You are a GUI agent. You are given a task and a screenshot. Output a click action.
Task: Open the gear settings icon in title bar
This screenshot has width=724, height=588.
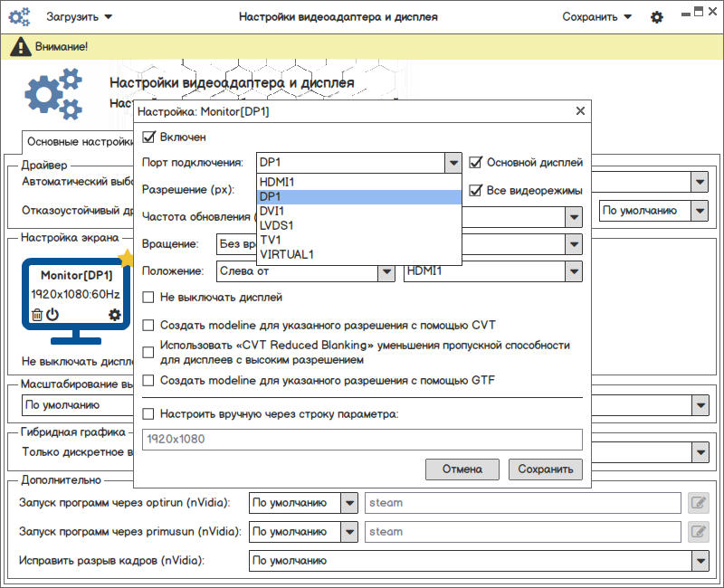tap(657, 17)
